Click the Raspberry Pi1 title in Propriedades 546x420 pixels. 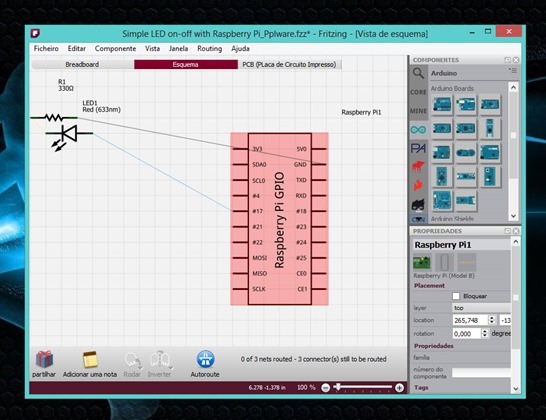point(443,245)
